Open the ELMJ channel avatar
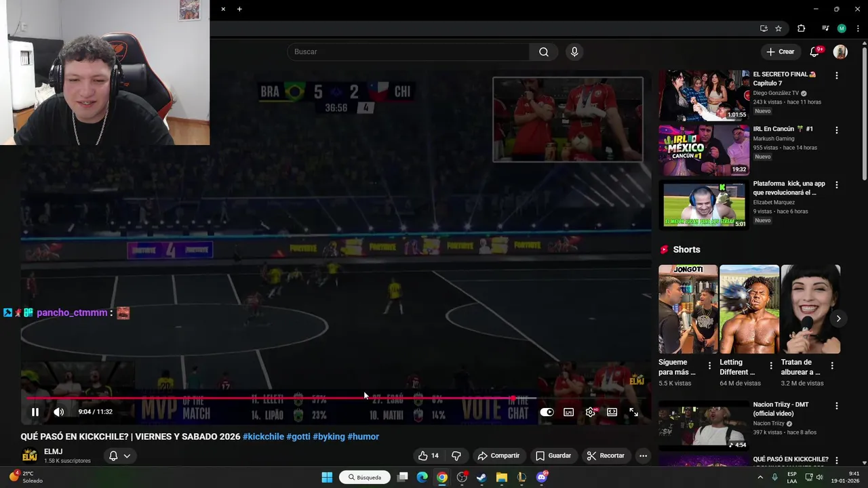This screenshot has width=868, height=488. point(30,455)
